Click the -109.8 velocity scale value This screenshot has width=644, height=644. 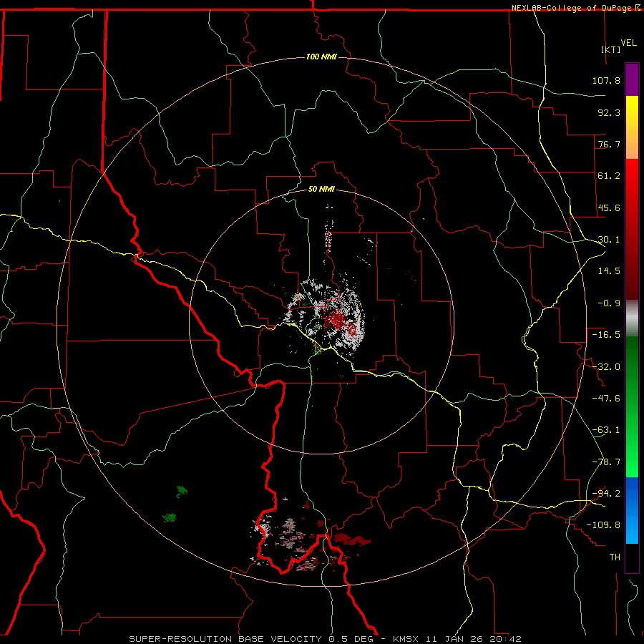(x=604, y=525)
